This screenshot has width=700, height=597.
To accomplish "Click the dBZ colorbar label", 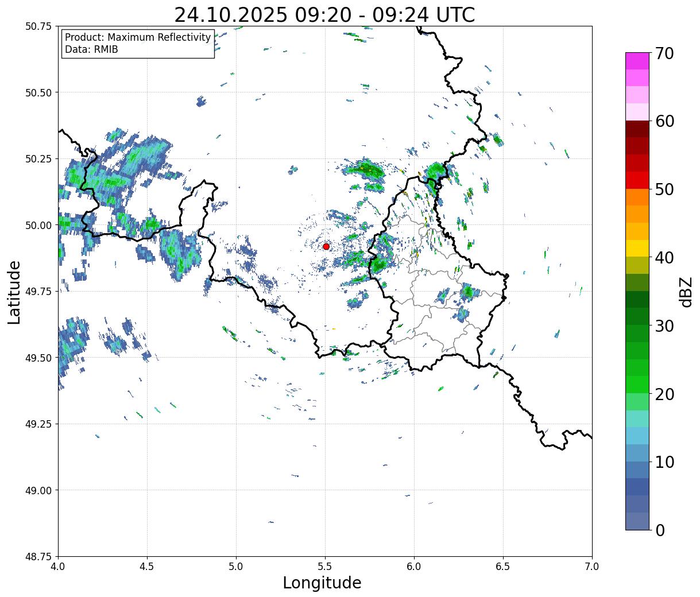I will [x=686, y=291].
